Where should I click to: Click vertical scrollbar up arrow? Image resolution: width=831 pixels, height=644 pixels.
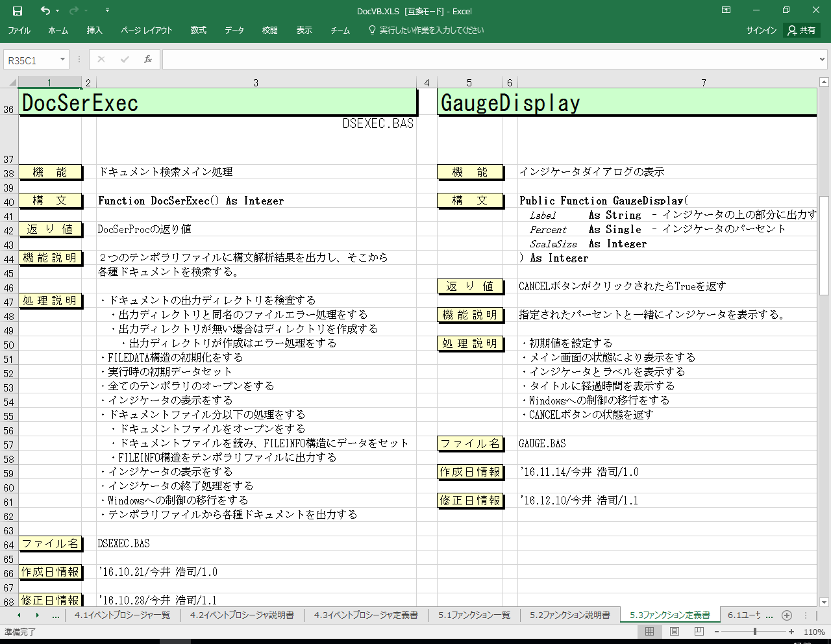[824, 82]
